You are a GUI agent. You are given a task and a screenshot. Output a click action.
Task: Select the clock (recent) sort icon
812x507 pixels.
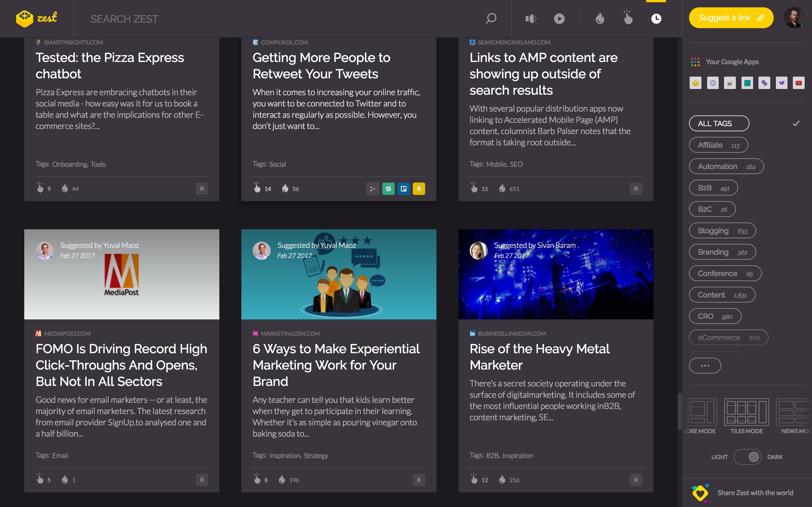(x=656, y=18)
